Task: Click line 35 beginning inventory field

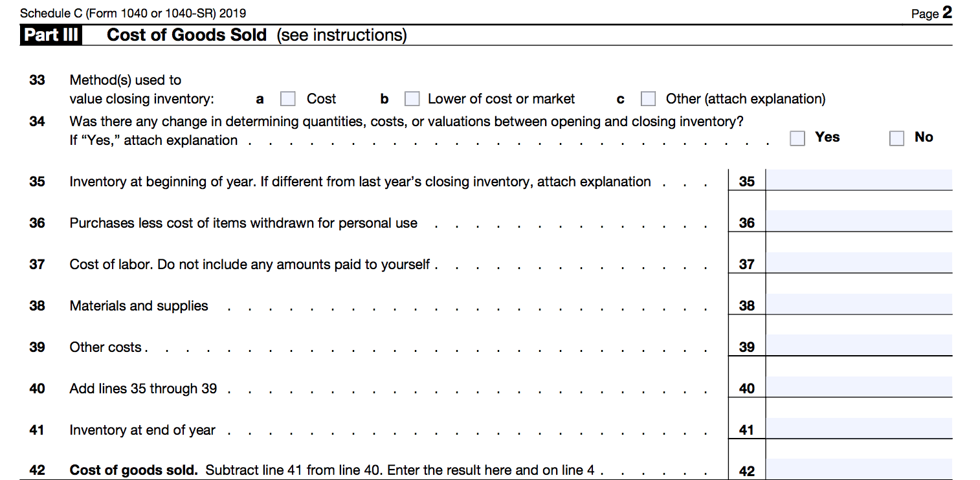Action: coord(858,180)
